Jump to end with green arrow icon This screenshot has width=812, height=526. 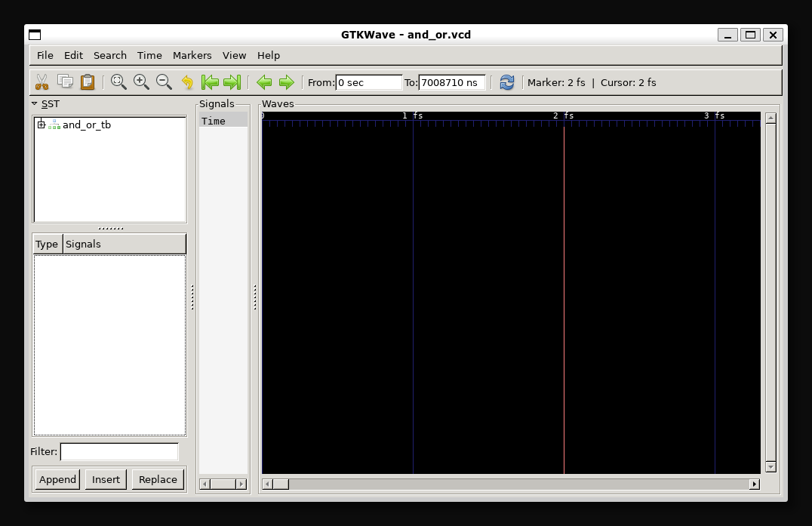tap(232, 82)
